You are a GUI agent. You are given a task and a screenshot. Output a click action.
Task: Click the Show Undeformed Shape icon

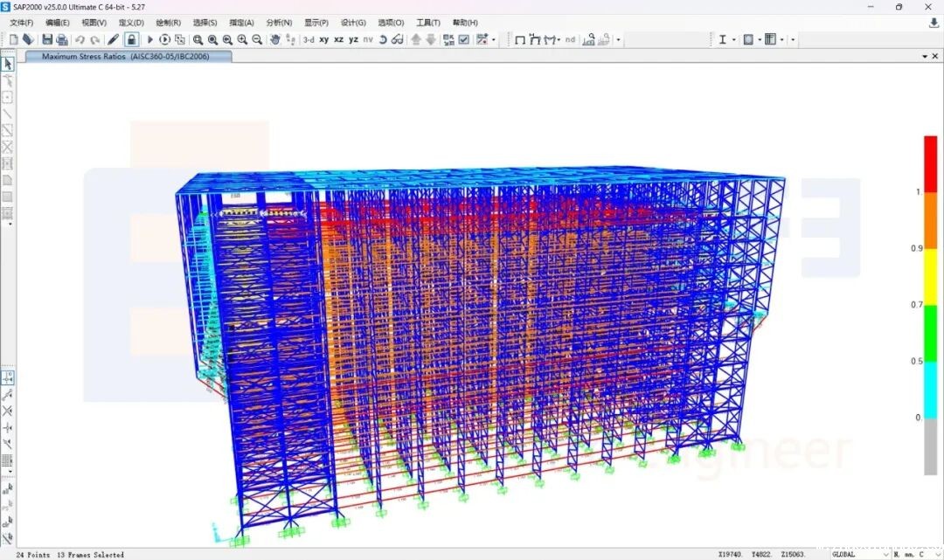[x=520, y=39]
